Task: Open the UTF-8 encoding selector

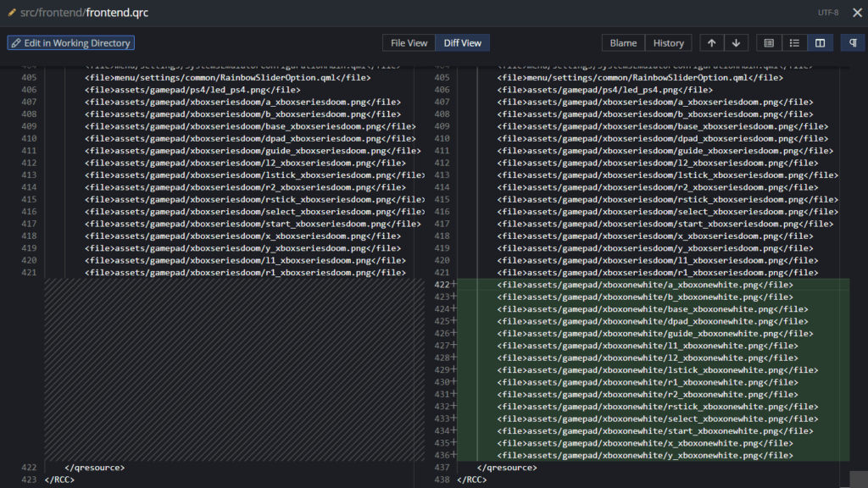Action: click(828, 14)
